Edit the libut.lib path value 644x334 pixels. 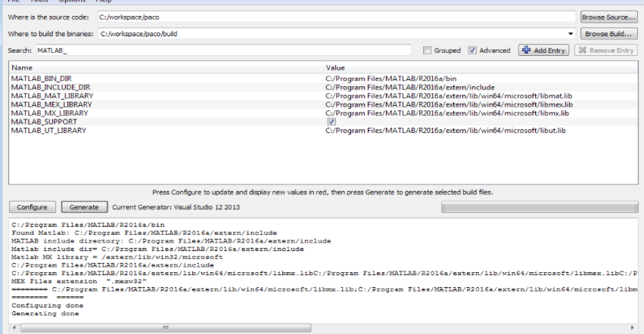tap(445, 130)
